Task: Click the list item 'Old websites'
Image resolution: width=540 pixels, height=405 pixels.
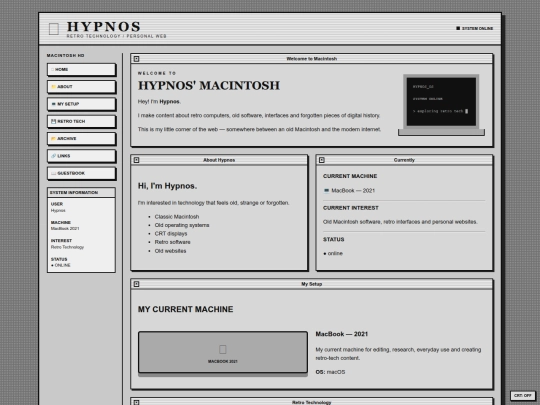Action: pos(170,251)
